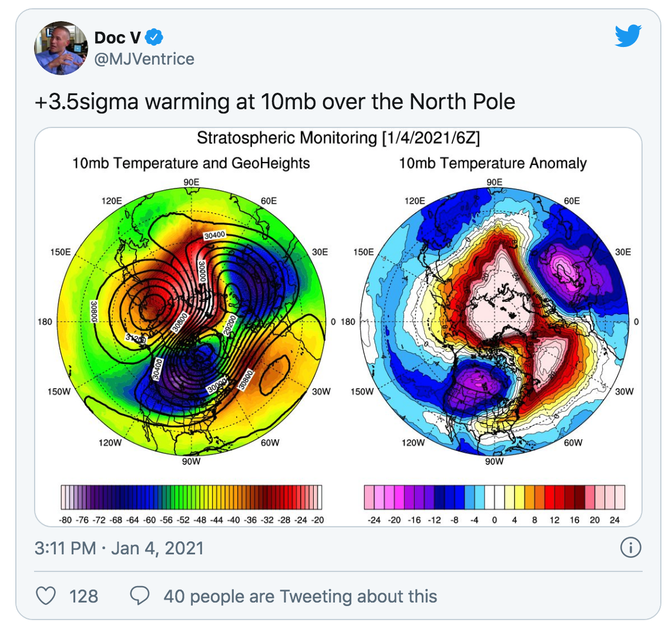Click the 30400 contour label at top
The width and height of the screenshot is (672, 626).
[214, 235]
